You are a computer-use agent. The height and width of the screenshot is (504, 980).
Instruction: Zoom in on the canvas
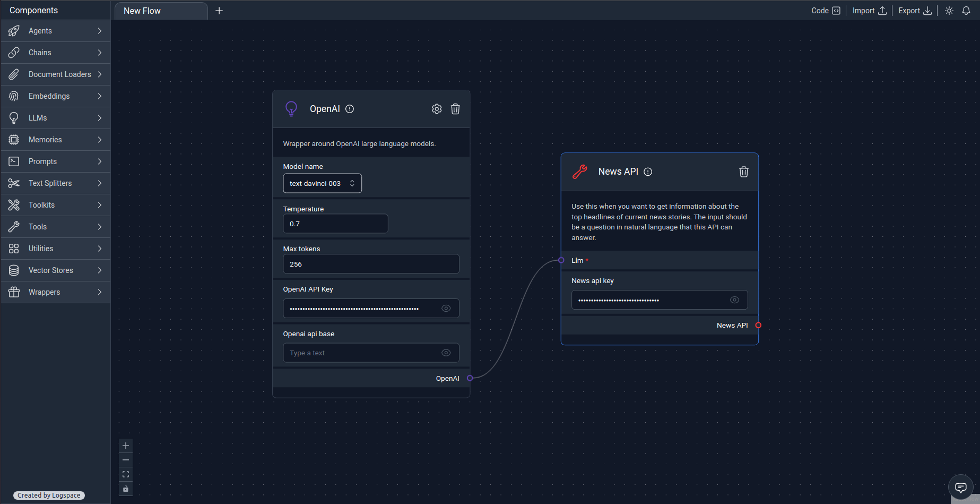[126, 446]
